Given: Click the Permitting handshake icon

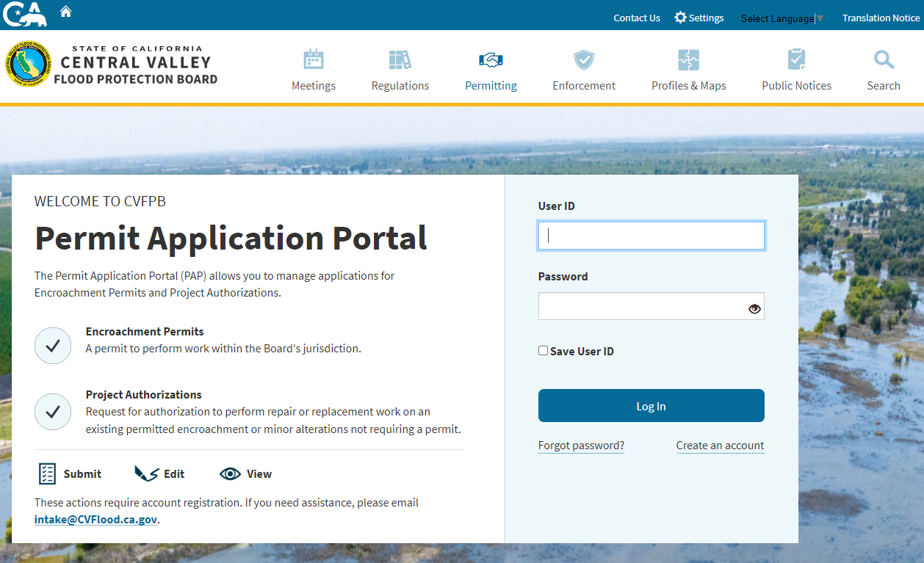Looking at the screenshot, I should tap(491, 59).
